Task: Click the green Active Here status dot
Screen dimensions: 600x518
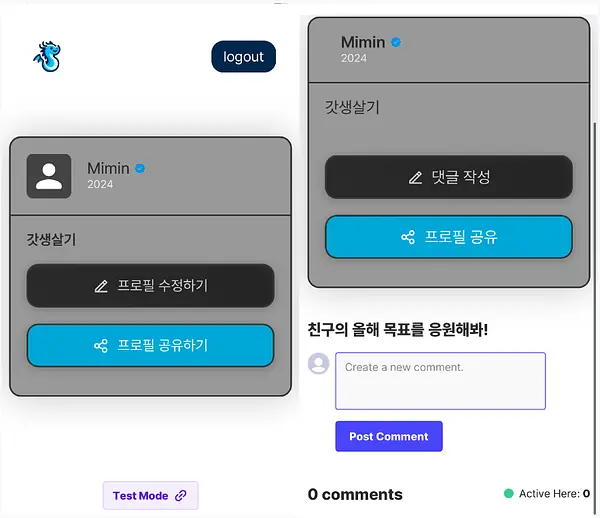Action: 509,494
